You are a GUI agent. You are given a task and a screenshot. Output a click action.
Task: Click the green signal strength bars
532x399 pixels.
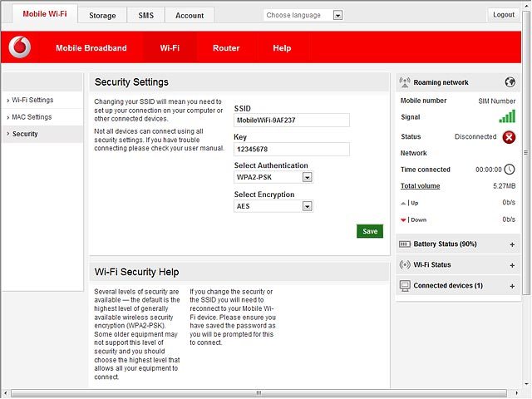click(507, 116)
